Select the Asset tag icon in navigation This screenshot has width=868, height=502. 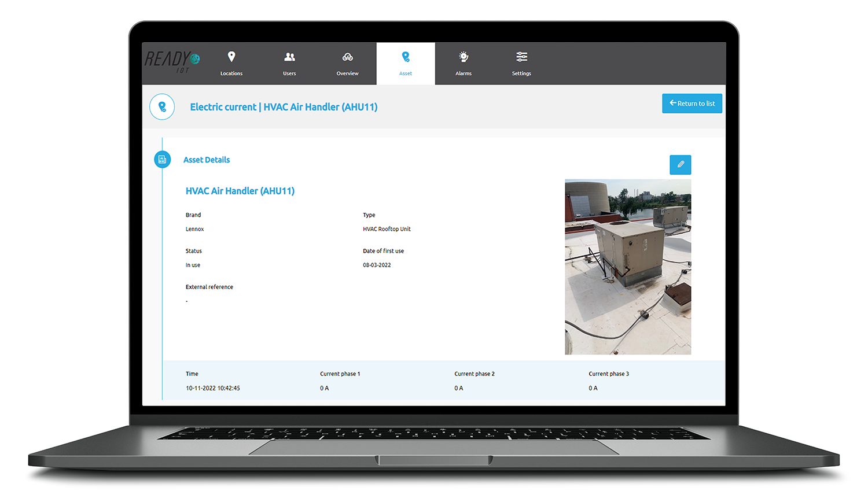(406, 57)
